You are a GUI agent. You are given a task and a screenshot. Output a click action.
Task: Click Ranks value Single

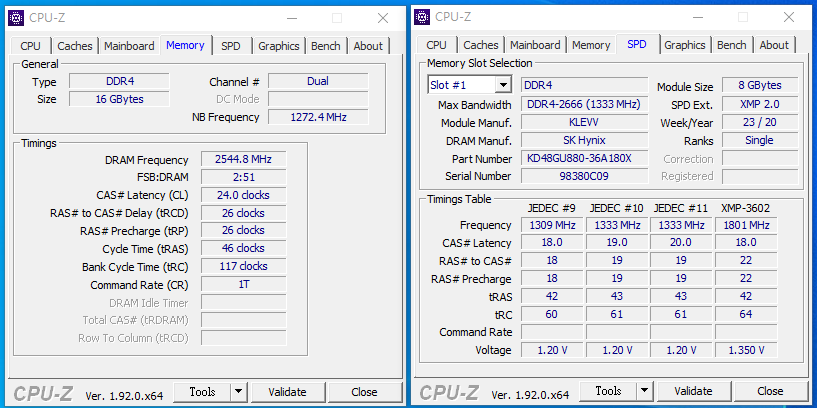point(760,140)
